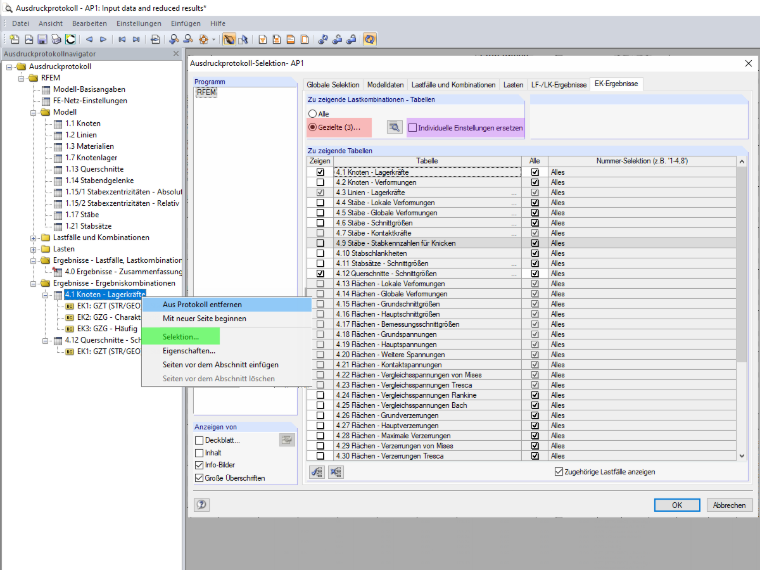Select 'EK3: GZG - Häufig' tree item
This screenshot has width=760, height=570.
pos(107,329)
